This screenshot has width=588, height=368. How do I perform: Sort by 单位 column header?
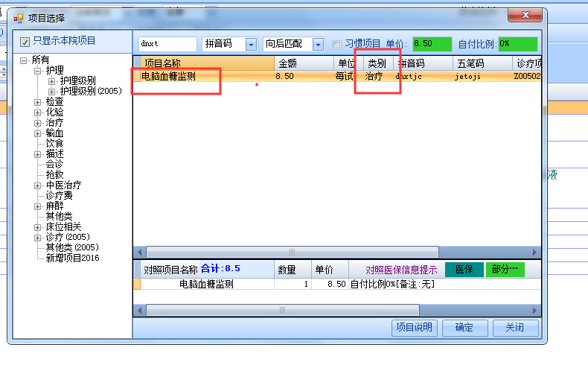click(x=348, y=63)
